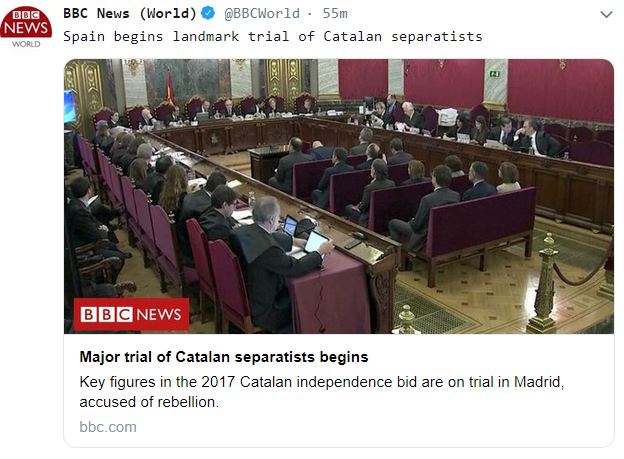The image size is (624, 459).
Task: Click the blue verified badge
Action: [207, 14]
